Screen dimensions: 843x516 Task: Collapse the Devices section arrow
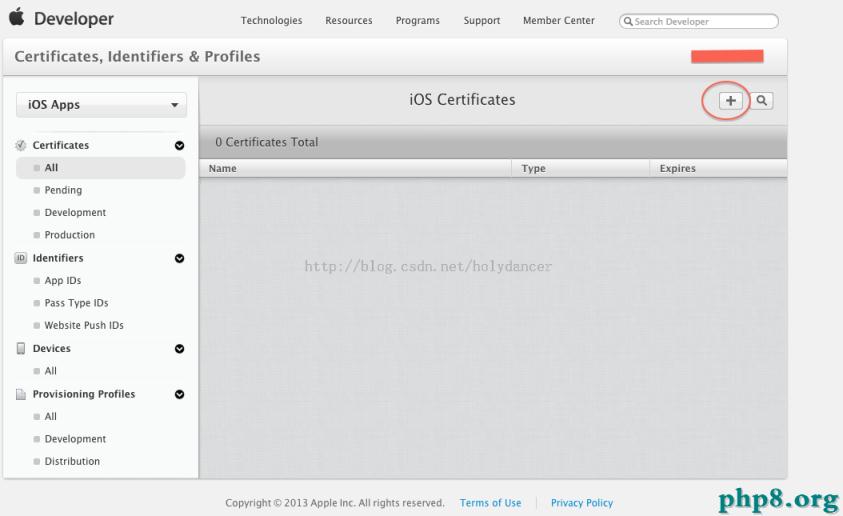click(180, 349)
